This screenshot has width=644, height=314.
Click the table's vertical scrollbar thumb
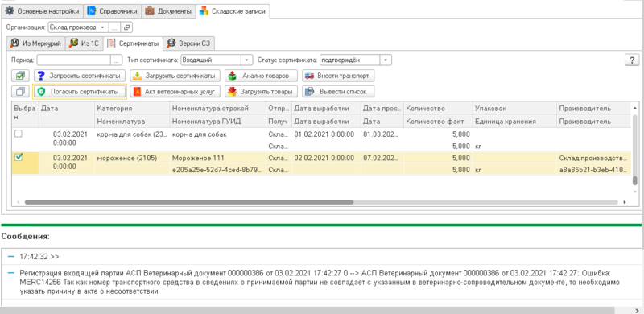pos(634,181)
